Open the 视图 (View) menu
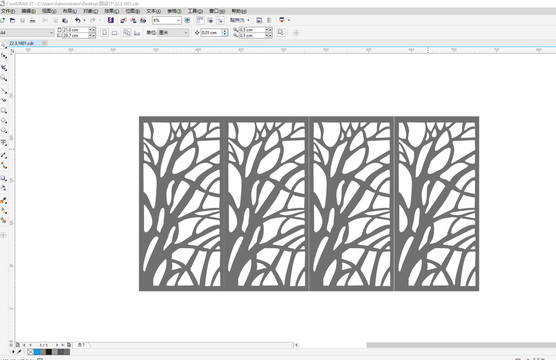The image size is (556, 360). point(49,11)
